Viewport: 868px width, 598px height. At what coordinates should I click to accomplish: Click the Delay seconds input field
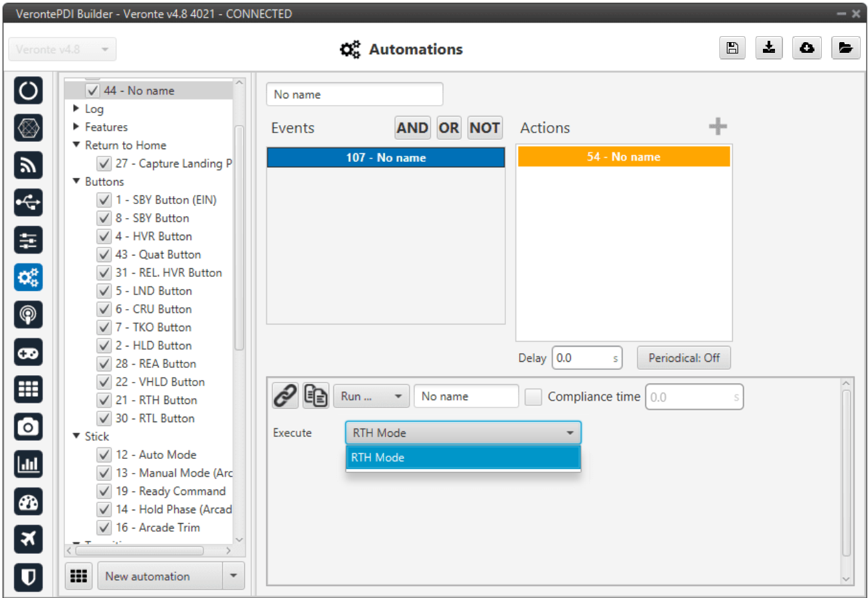[581, 358]
